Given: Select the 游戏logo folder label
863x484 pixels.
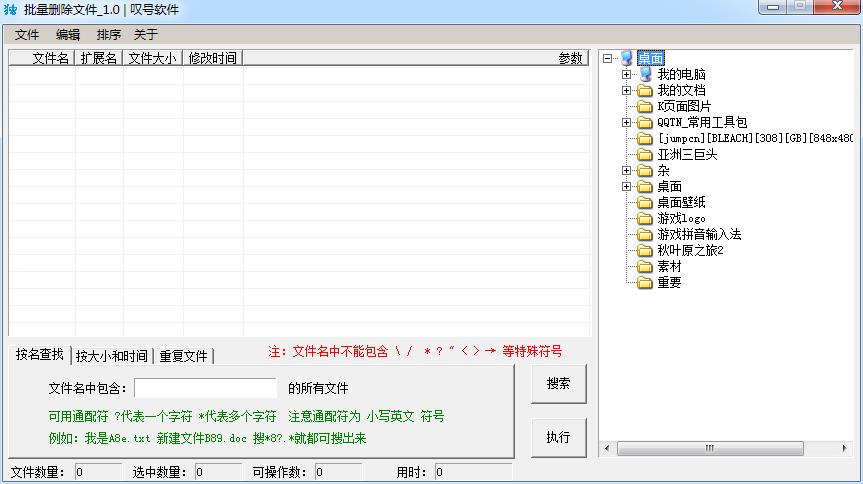Looking at the screenshot, I should (x=681, y=219).
